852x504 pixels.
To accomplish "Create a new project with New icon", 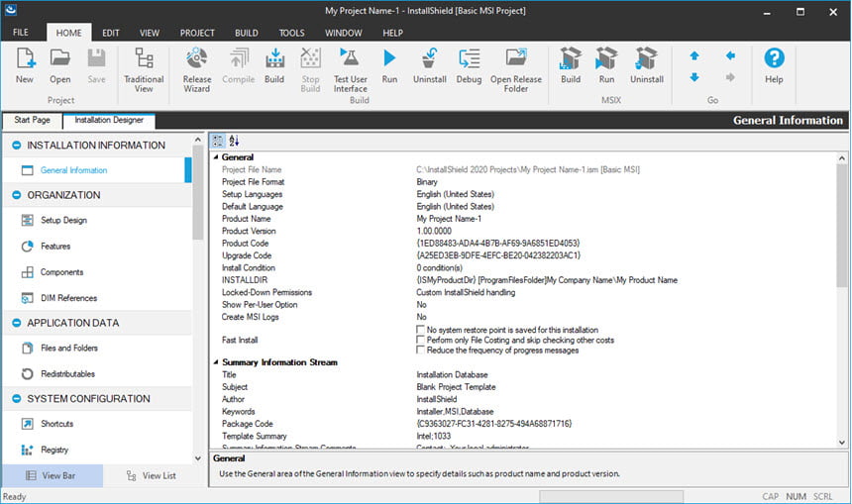I will pyautogui.click(x=25, y=65).
